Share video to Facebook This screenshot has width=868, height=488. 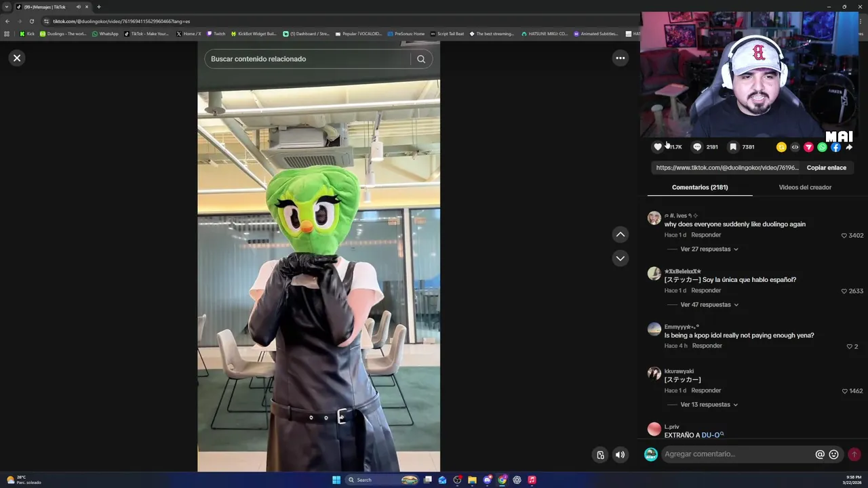tap(835, 147)
